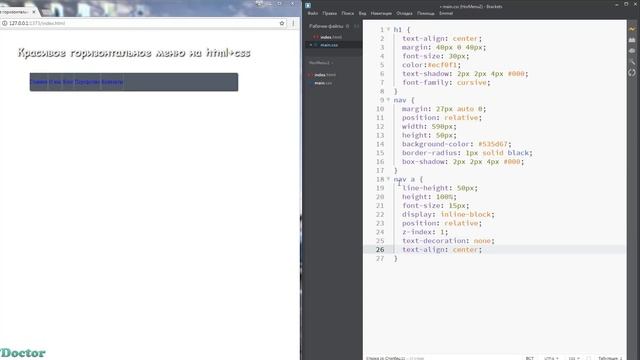Toggle the insert/overwrite indicator in status bar

tap(529, 358)
